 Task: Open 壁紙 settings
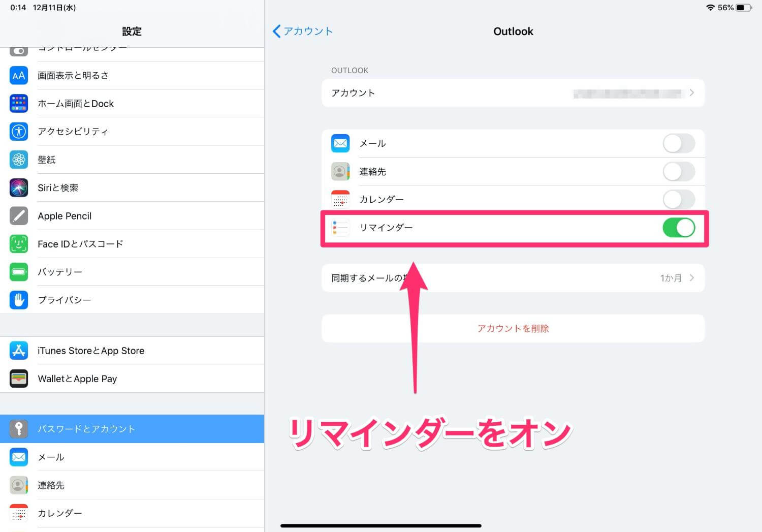[x=132, y=160]
